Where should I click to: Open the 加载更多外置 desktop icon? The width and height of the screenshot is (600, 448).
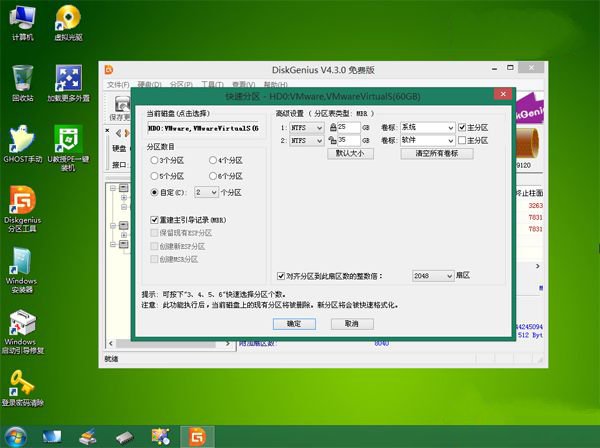click(68, 83)
